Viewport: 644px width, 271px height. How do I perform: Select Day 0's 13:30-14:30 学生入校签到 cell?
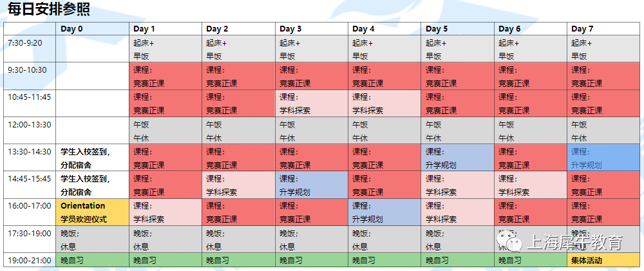(92, 158)
